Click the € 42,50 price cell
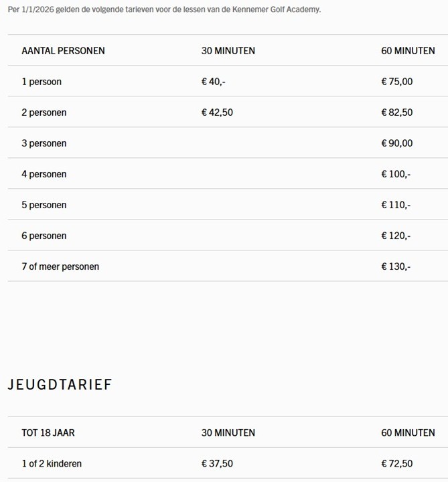This screenshot has width=448, height=482. click(x=217, y=112)
